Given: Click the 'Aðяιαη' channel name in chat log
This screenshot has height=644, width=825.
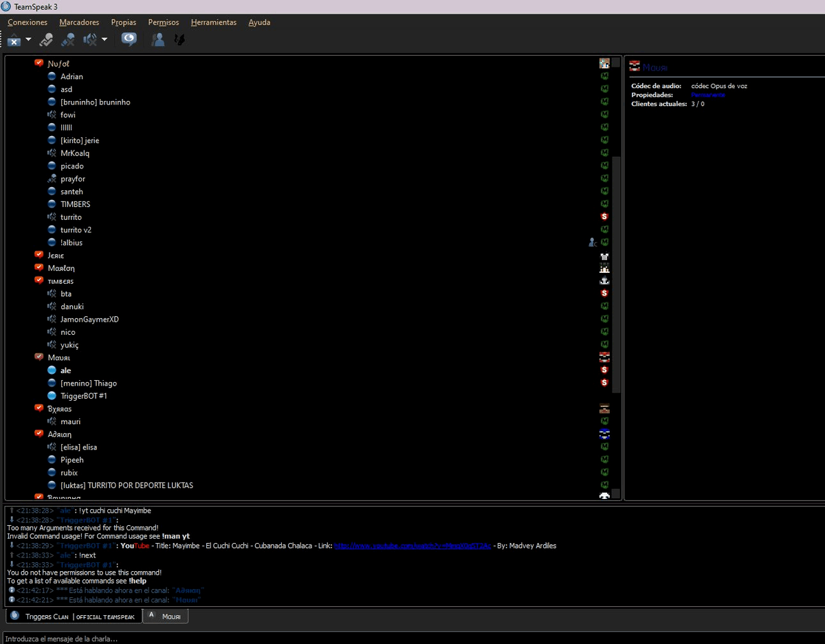Looking at the screenshot, I should click(x=188, y=590).
